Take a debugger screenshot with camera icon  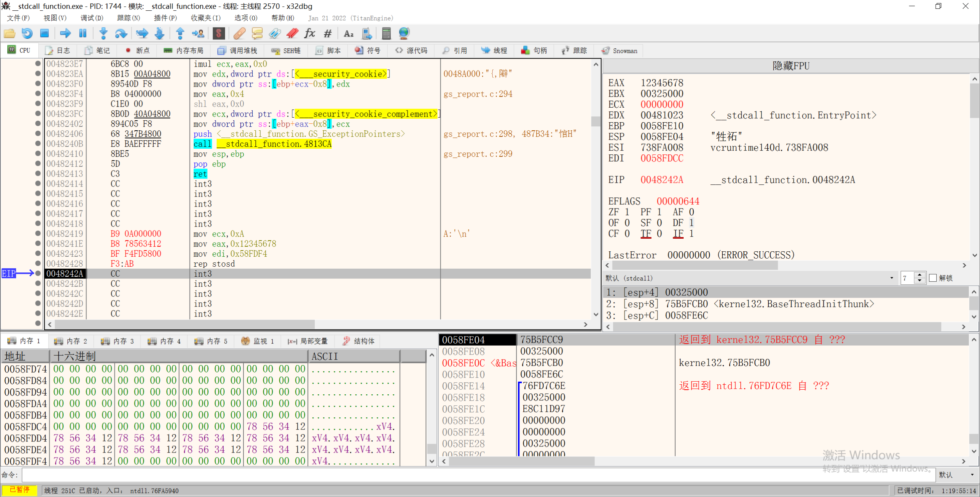pos(367,33)
